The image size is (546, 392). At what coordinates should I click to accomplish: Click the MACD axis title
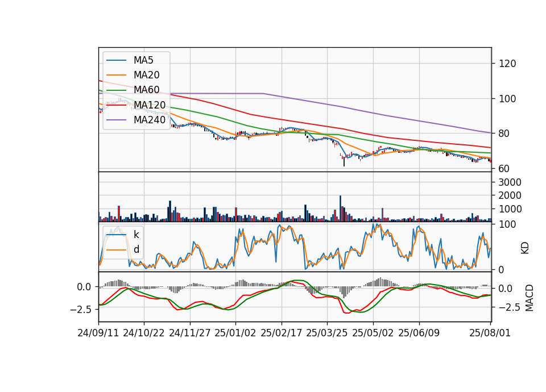(x=530, y=298)
